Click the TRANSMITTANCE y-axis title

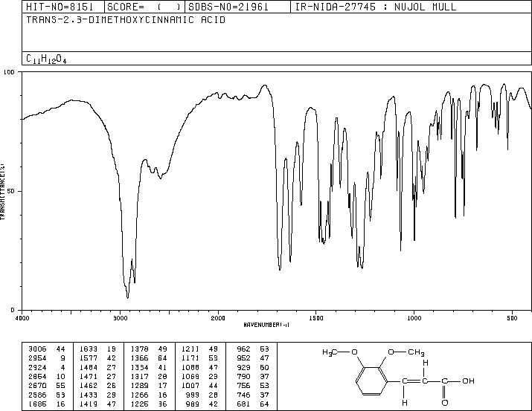click(x=2, y=192)
